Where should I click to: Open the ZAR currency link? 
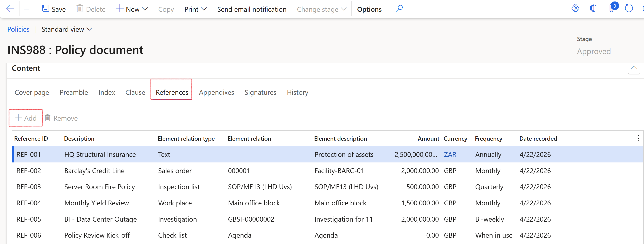[450, 155]
